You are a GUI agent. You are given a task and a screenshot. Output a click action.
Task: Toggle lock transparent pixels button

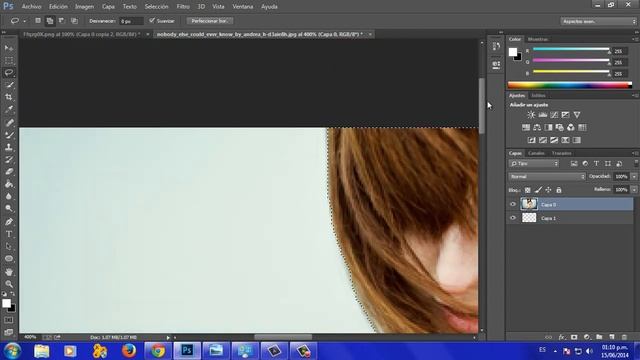(x=528, y=190)
